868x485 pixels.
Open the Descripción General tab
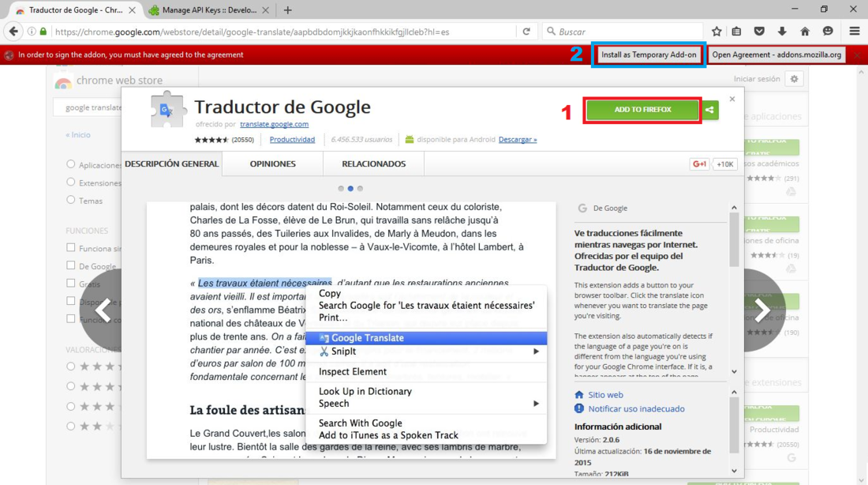click(171, 164)
